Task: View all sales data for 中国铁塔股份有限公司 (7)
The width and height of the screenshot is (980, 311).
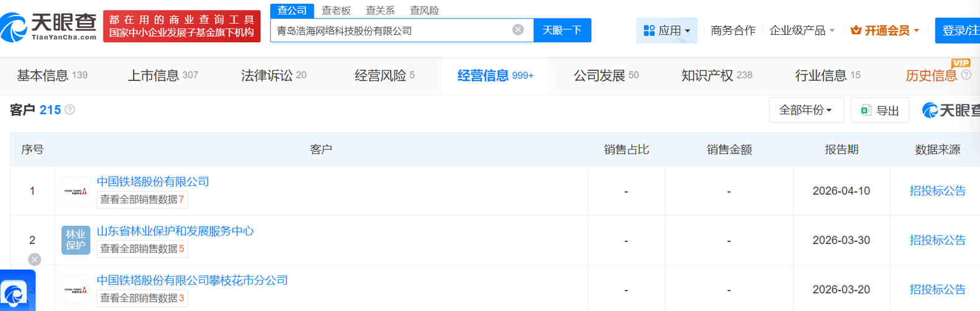Action: pos(142,200)
